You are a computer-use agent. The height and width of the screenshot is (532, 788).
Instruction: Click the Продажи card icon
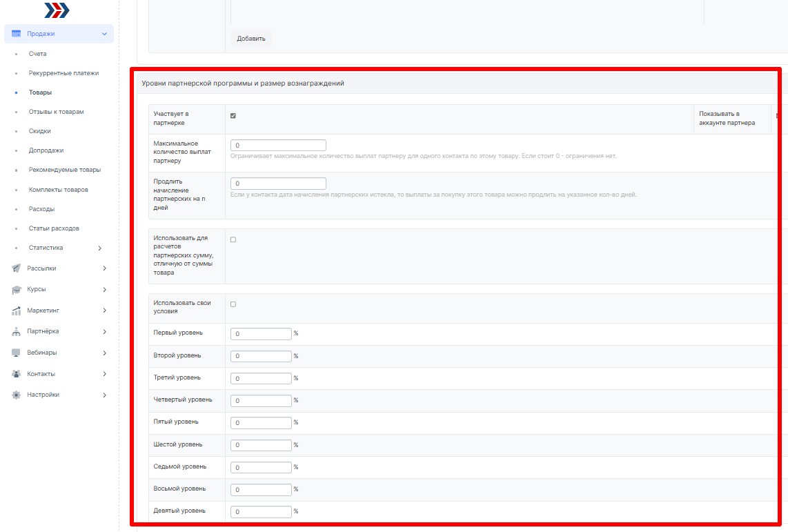tap(17, 34)
